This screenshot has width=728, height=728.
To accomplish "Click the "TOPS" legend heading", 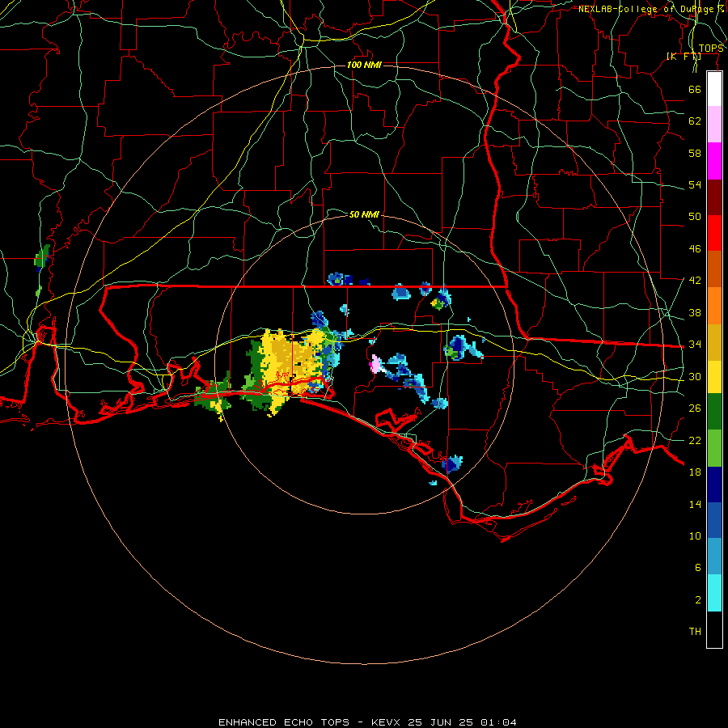I will (711, 49).
